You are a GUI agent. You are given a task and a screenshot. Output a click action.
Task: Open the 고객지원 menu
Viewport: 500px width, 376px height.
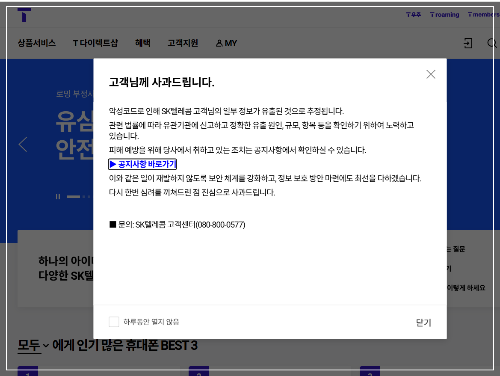(183, 43)
